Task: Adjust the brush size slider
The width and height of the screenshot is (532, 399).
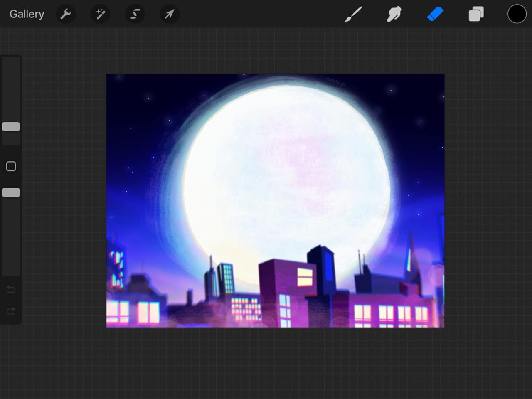Action: 11,126
